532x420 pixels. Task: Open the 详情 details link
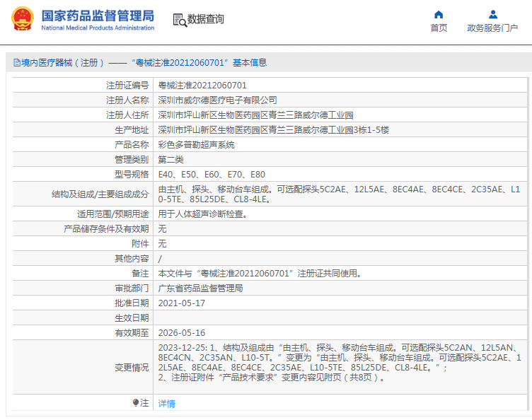point(166,404)
